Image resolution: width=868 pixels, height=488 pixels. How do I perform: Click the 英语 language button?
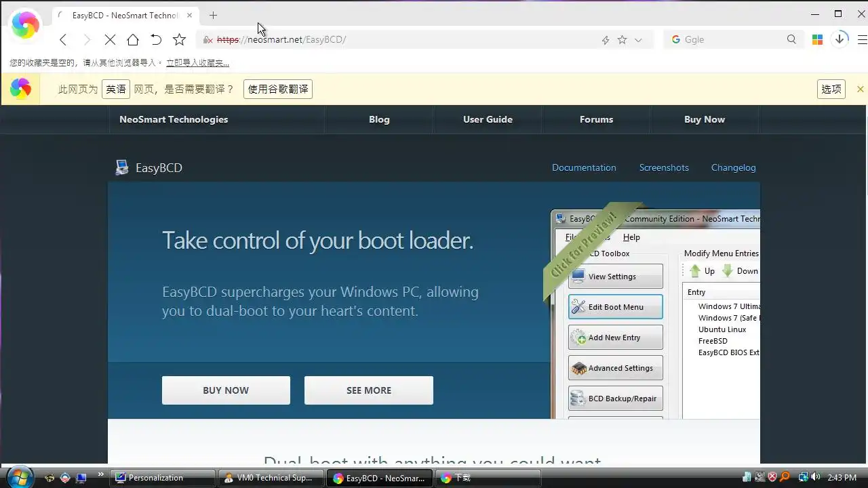pos(116,89)
